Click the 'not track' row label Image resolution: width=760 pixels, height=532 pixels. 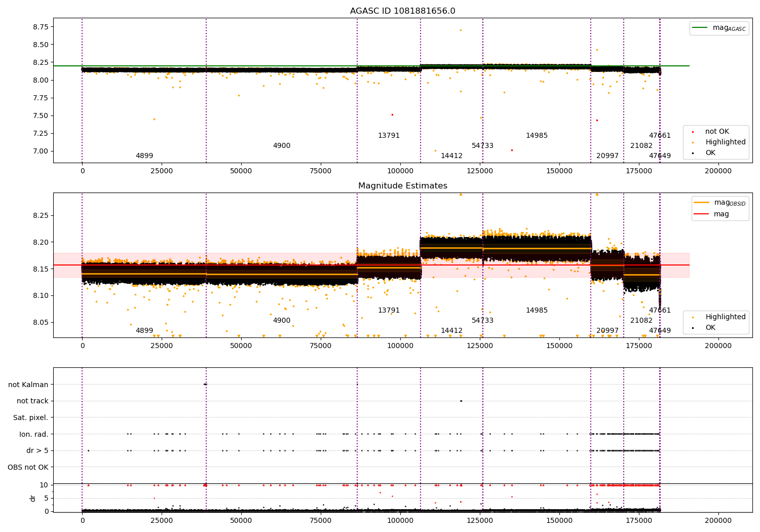tap(32, 401)
